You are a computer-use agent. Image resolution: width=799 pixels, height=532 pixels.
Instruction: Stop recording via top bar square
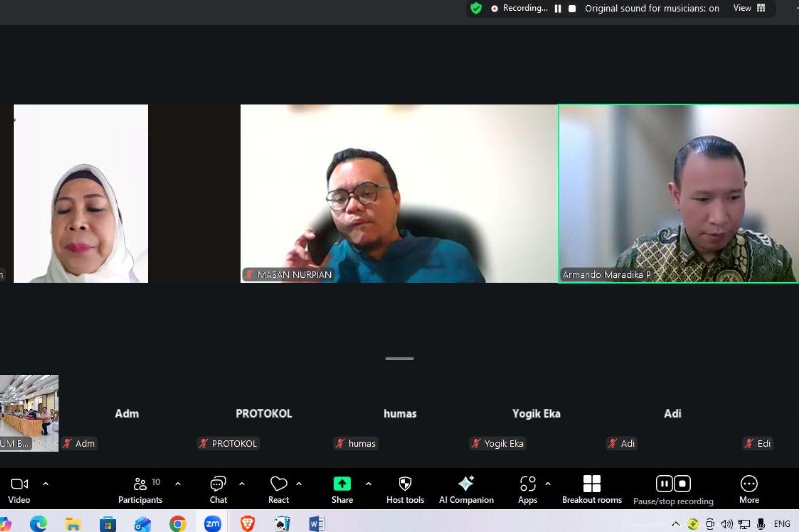[x=572, y=9]
